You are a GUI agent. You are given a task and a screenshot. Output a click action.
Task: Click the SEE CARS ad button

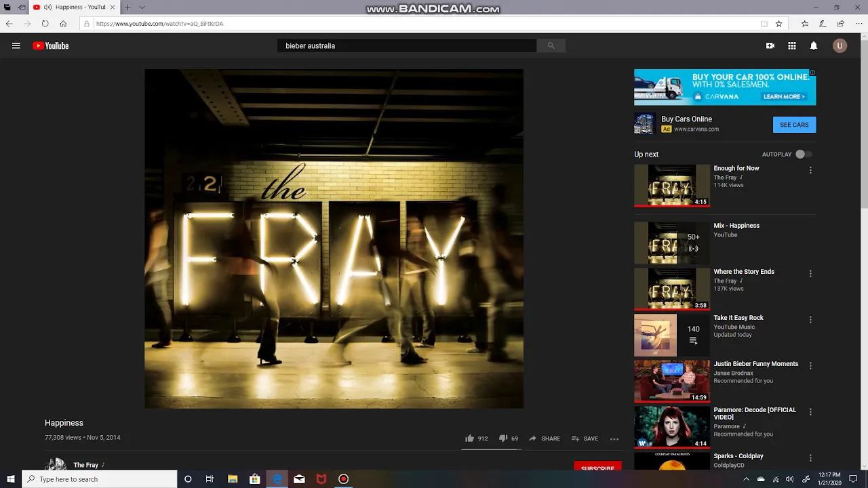[794, 125]
